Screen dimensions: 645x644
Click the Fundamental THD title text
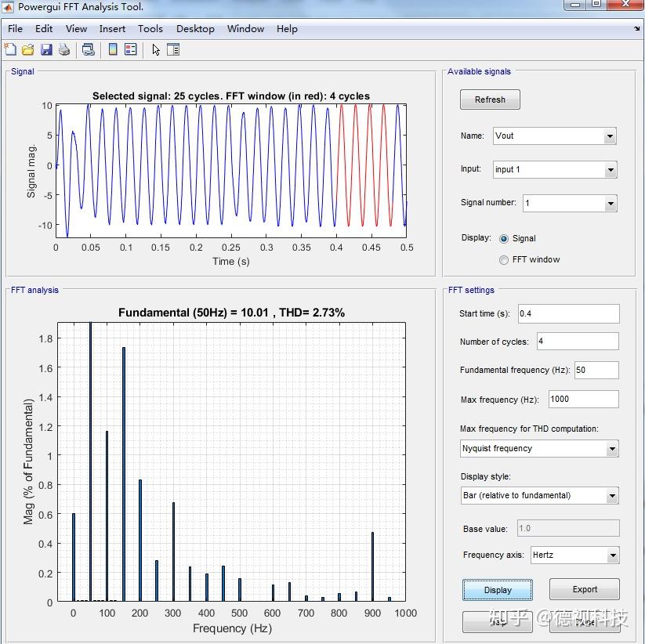pos(231,313)
